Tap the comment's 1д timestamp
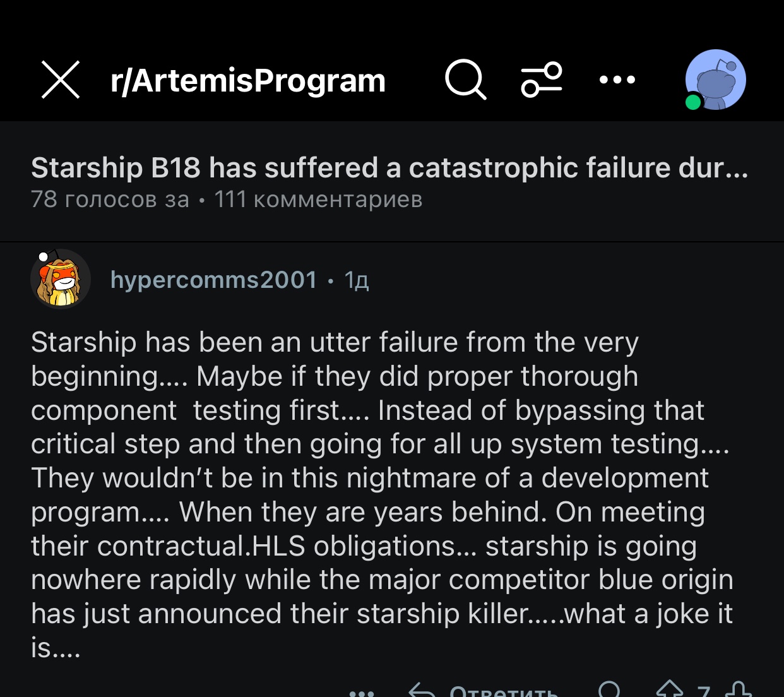The height and width of the screenshot is (697, 784). coord(357,280)
